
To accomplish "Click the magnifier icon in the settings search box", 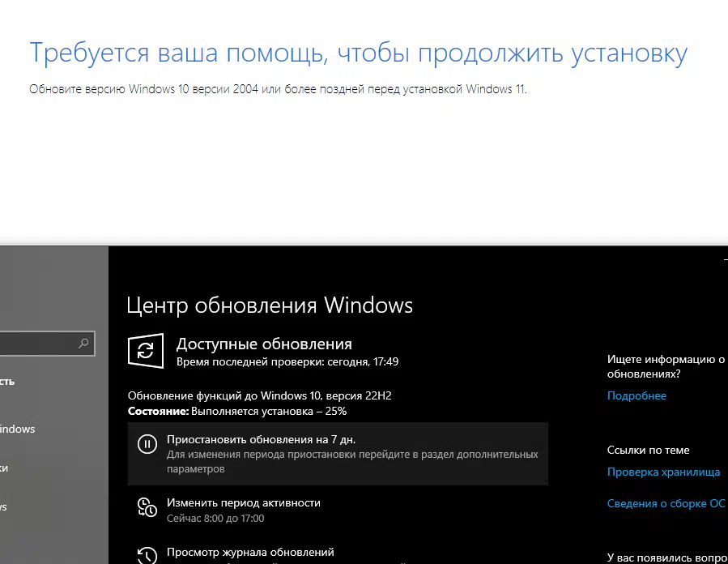I will tap(83, 344).
